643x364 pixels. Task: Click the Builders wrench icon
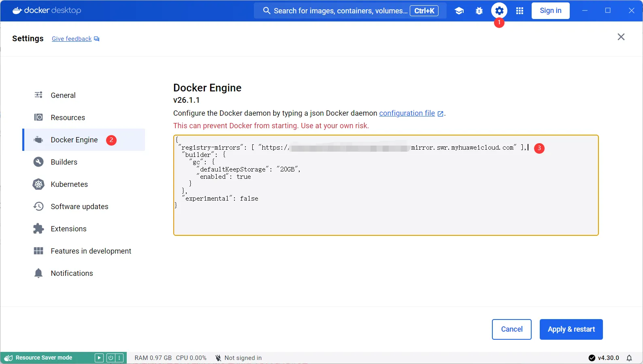point(38,162)
